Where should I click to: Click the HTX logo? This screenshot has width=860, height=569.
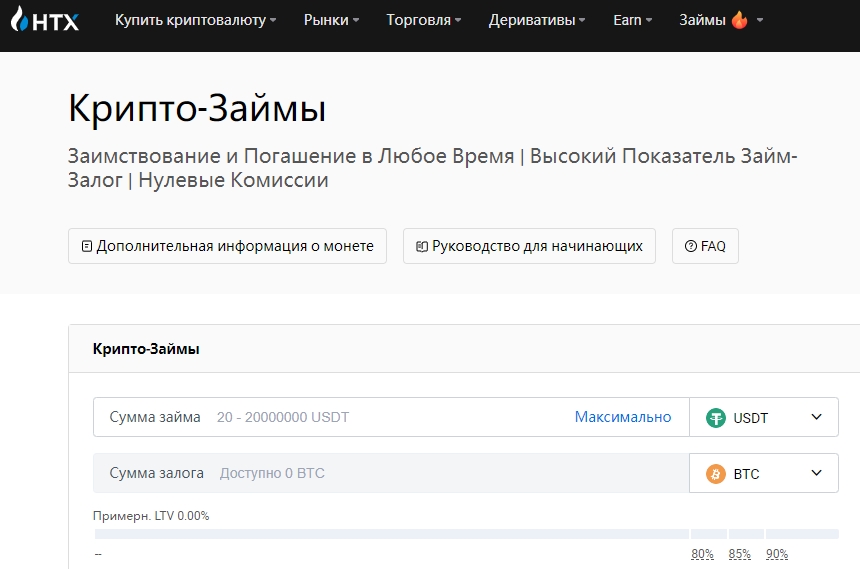pyautogui.click(x=45, y=20)
